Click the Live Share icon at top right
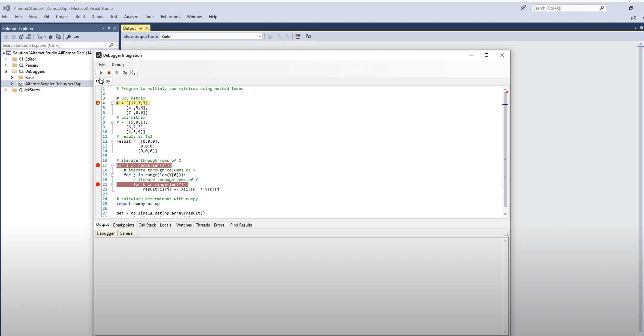 (634, 18)
